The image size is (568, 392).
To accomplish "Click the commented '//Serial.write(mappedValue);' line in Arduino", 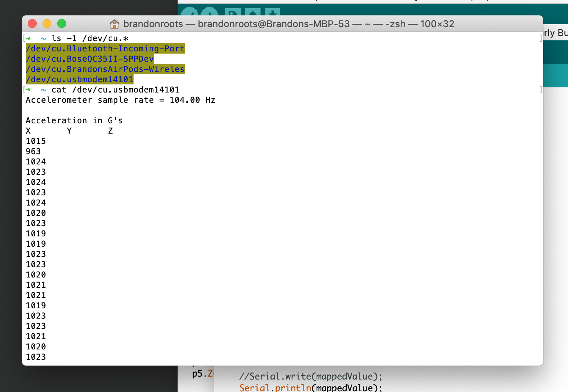I will coord(311,376).
